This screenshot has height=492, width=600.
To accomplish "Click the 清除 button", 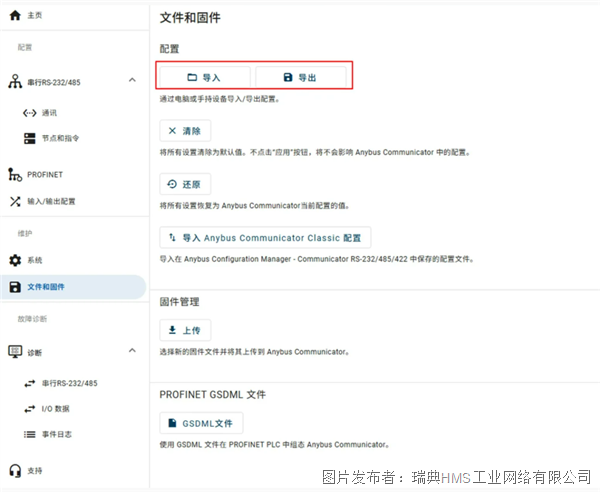I will coord(185,131).
